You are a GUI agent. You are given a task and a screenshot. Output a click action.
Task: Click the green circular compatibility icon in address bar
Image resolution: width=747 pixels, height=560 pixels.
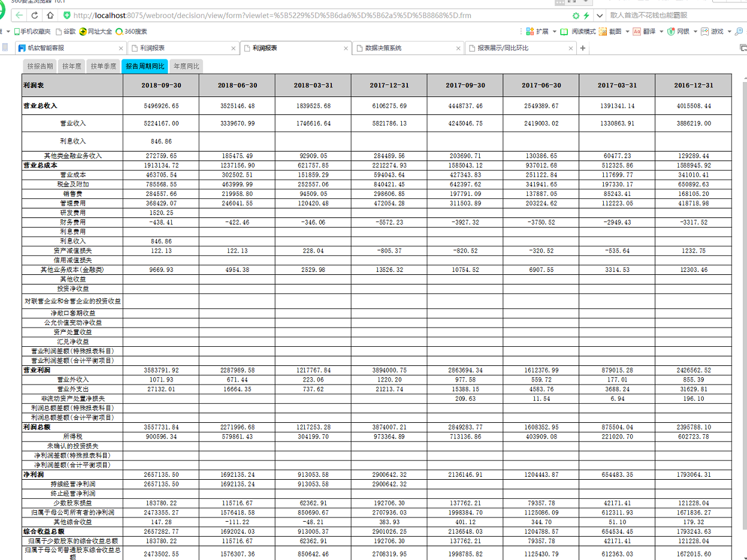click(576, 15)
